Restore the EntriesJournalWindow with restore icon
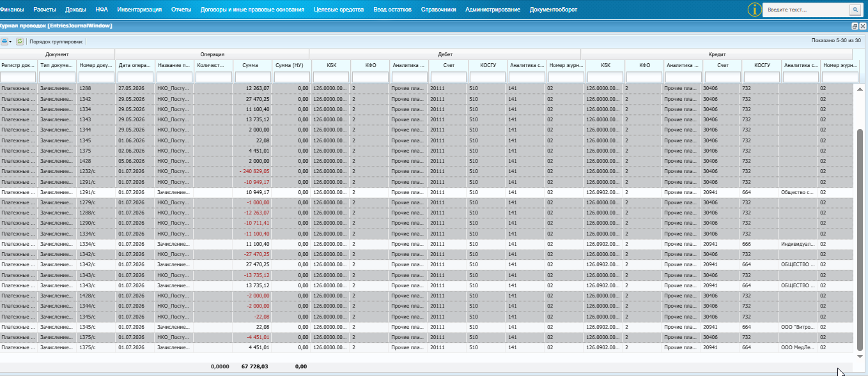Image resolution: width=868 pixels, height=376 pixels. point(855,26)
